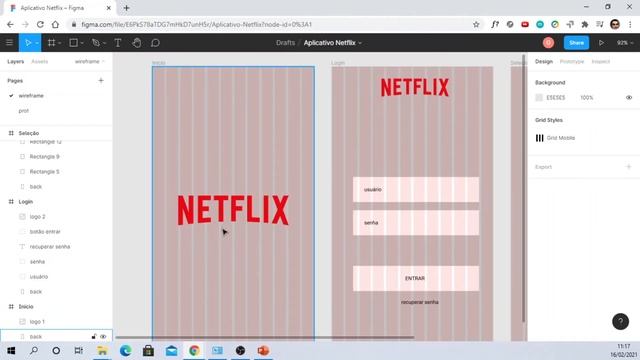This screenshot has height=360, width=640.
Task: Select the Rectangle shape tool
Action: coord(73,42)
